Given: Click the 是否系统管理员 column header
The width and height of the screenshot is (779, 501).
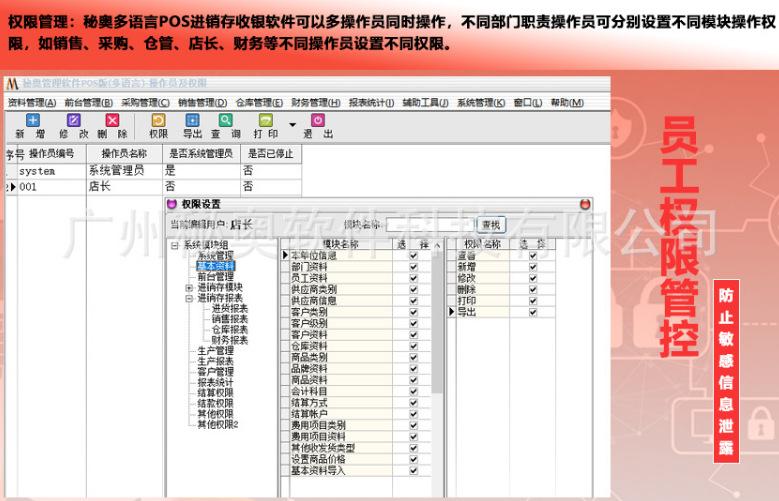Looking at the screenshot, I should [x=201, y=154].
